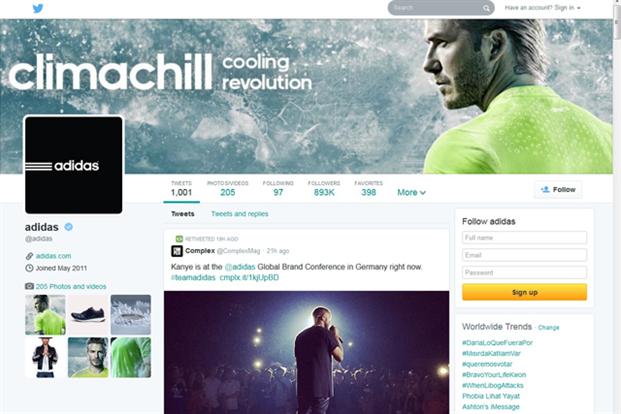Screen dimensions: 621x414
Task: Open the #teamadidas hashtag link
Action: click(193, 278)
